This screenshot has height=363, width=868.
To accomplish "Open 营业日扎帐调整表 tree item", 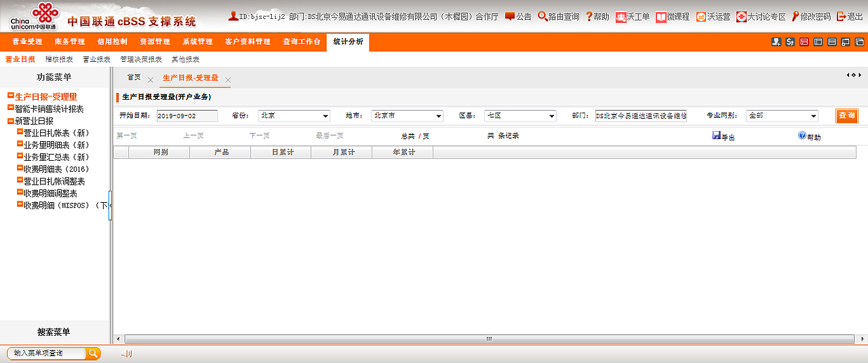I will (x=54, y=181).
